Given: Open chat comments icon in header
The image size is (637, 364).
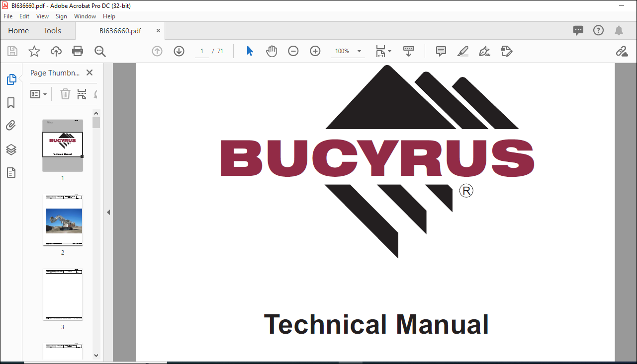Looking at the screenshot, I should click(578, 30).
